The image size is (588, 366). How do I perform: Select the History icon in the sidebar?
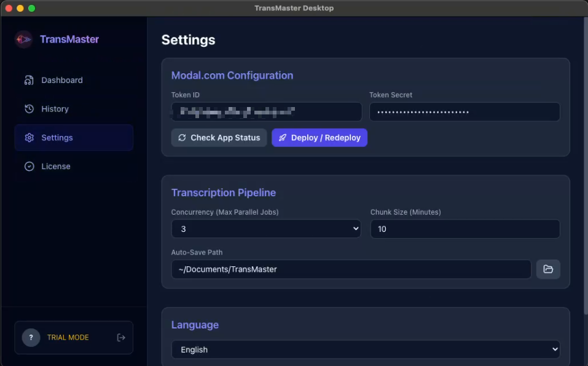pyautogui.click(x=29, y=109)
